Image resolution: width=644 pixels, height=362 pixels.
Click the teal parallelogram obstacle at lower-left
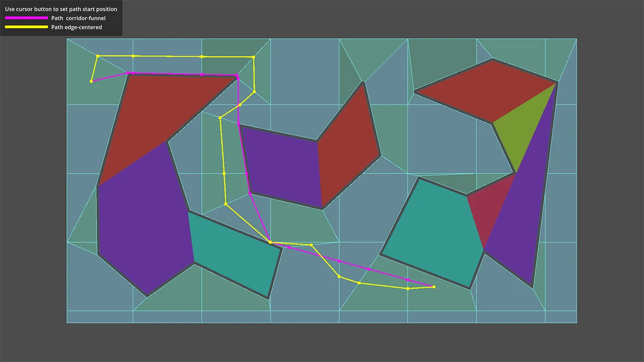234,254
